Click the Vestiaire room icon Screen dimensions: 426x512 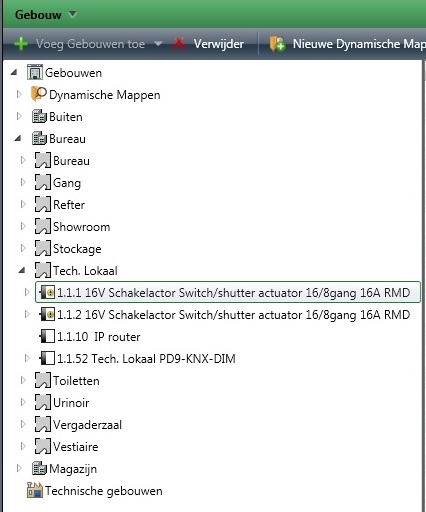tap(43, 446)
